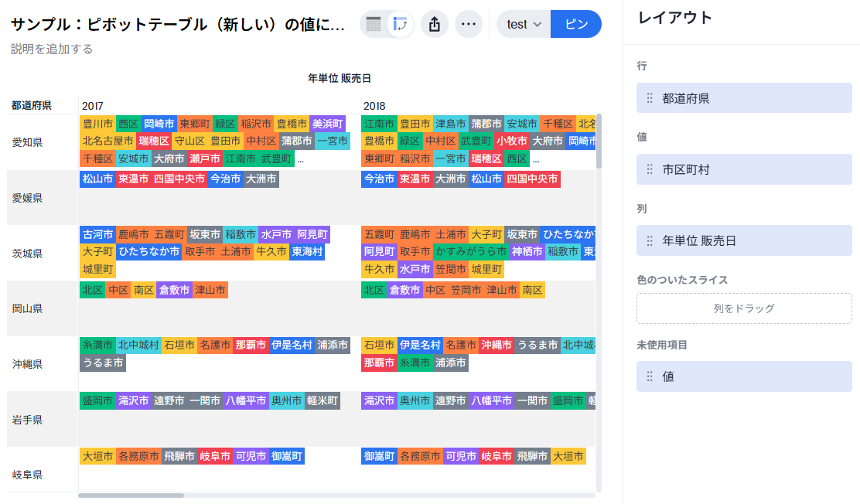Click the 2018 column header

tap(374, 106)
